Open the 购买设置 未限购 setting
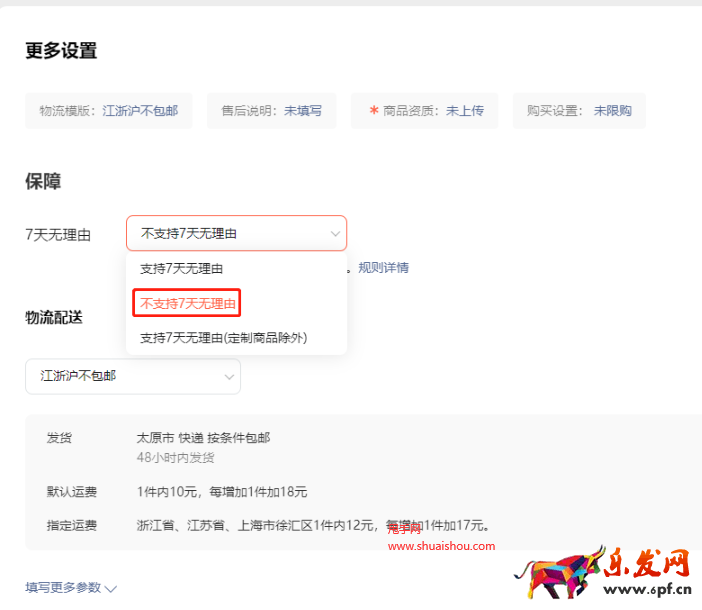 point(579,111)
